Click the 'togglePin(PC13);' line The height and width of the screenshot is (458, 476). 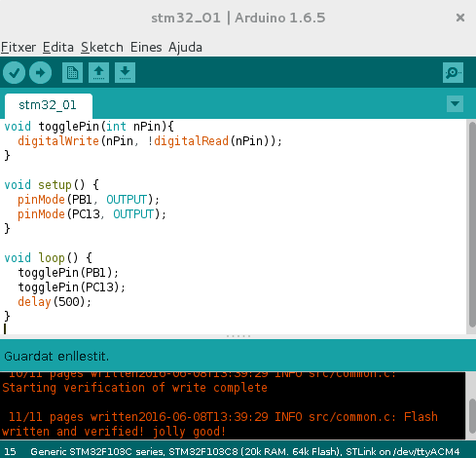(72, 287)
